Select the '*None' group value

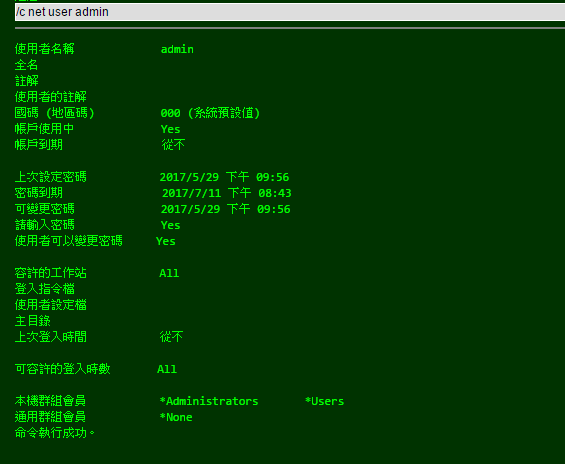(x=176, y=417)
